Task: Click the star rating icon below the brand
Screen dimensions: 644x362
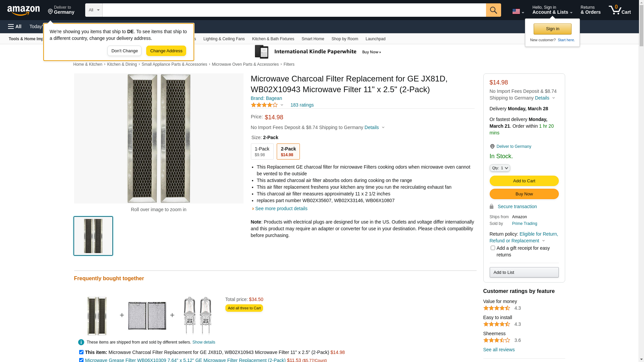Action: pos(264,105)
